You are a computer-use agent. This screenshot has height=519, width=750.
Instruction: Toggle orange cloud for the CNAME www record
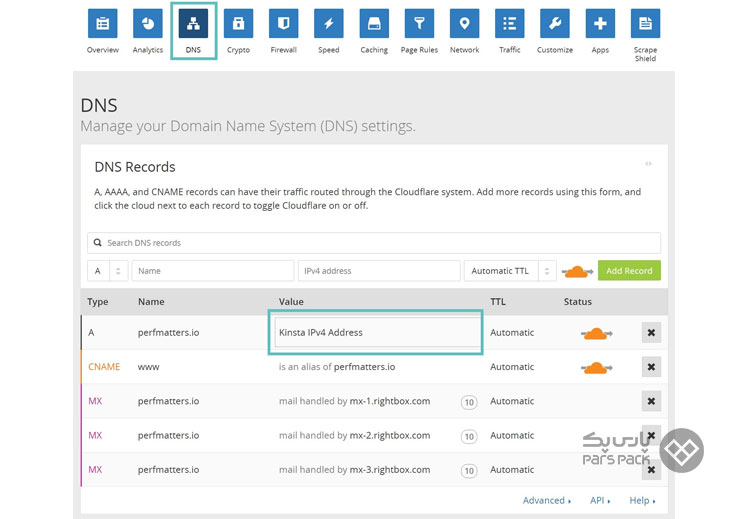(596, 368)
